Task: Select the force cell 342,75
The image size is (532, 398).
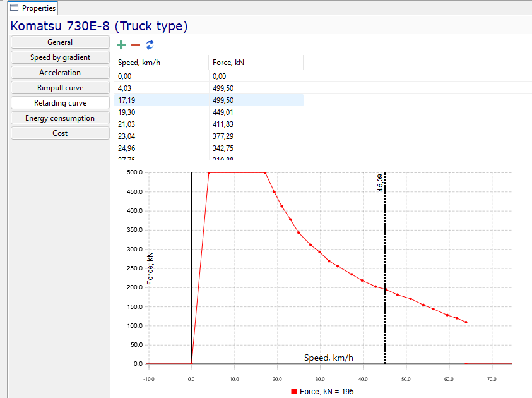Action: (x=256, y=148)
